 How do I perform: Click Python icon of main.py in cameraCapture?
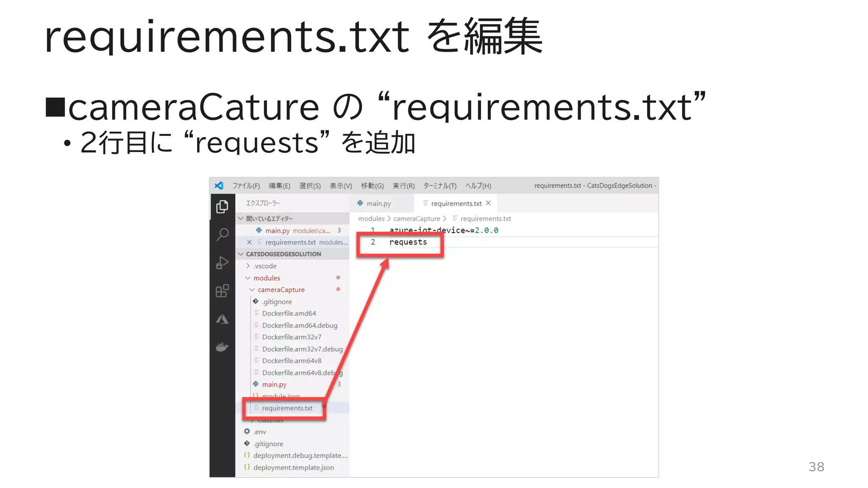(256, 384)
